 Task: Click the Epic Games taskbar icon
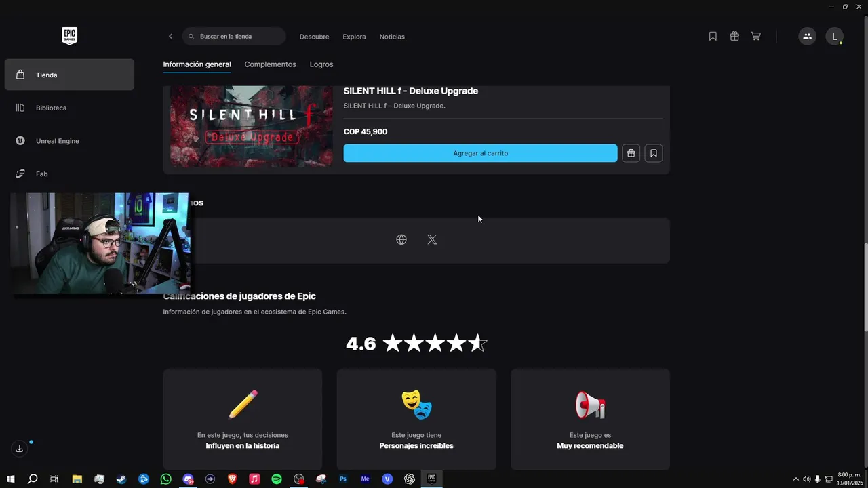click(x=431, y=479)
